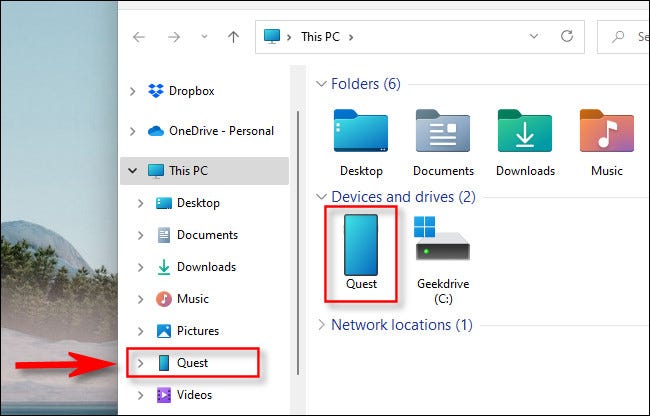The image size is (650, 416).
Task: Open the Music folder in the main pane
Action: pos(606,142)
